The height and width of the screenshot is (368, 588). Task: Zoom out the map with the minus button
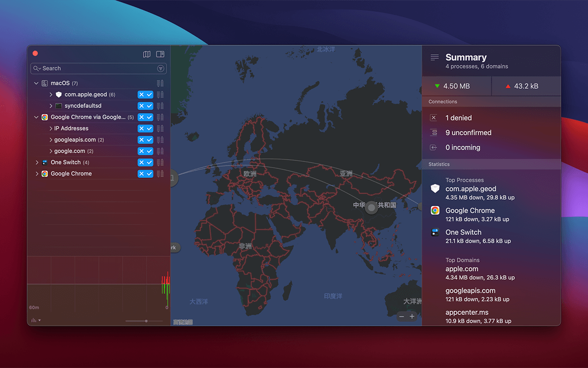tap(402, 316)
